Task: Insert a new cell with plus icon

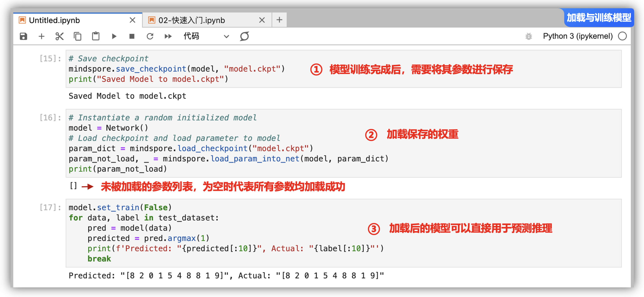Action: click(x=41, y=36)
